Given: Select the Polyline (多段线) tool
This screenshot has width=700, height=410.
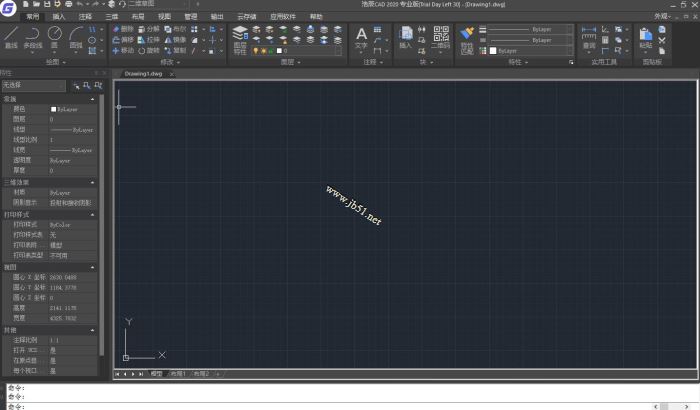Looking at the screenshot, I should pos(33,37).
